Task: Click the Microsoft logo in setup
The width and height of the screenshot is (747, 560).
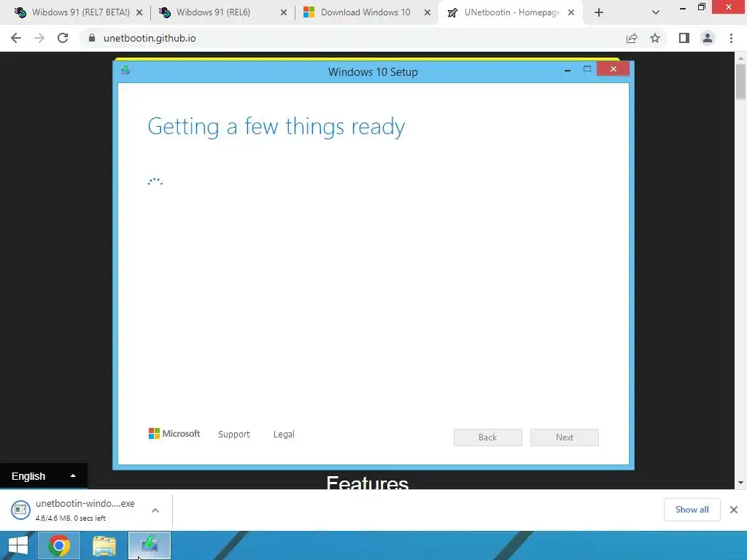Action: [174, 434]
